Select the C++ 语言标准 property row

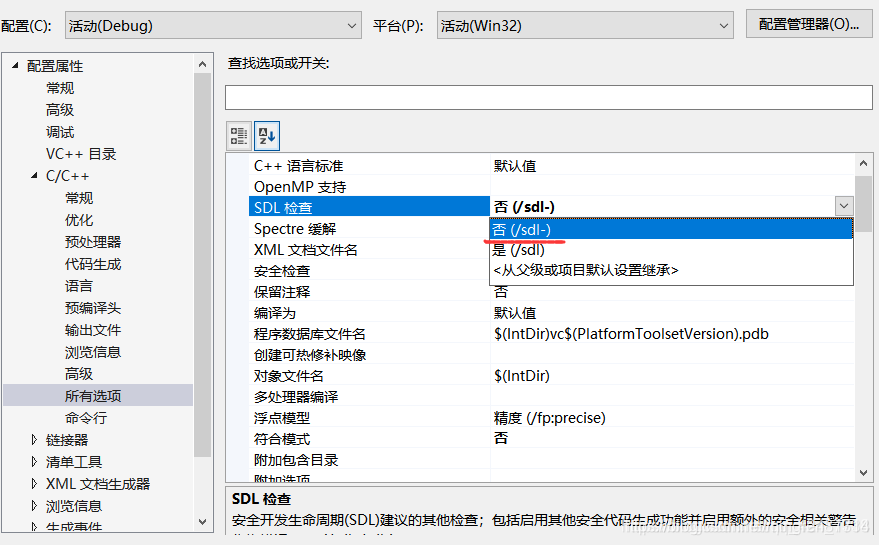(552, 165)
